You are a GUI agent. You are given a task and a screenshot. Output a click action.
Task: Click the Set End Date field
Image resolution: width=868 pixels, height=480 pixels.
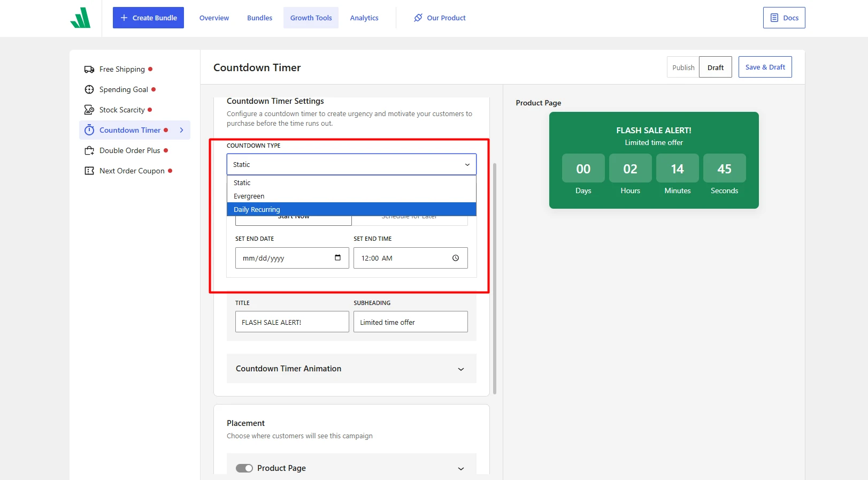pos(292,258)
